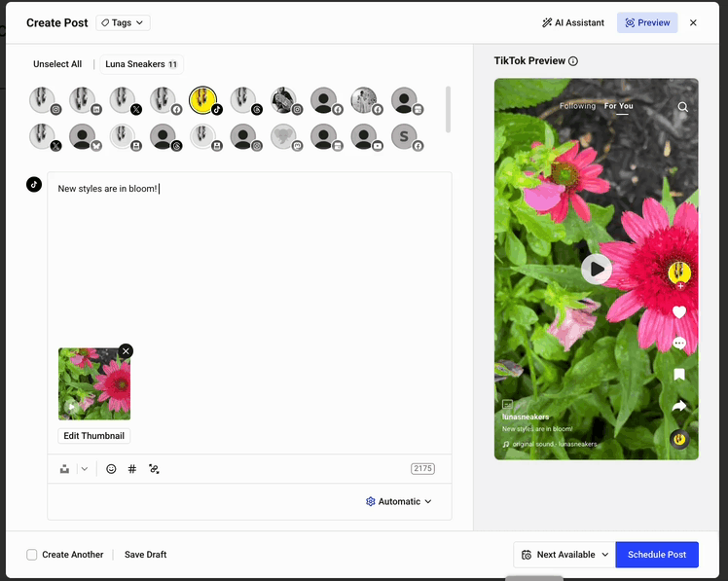Click the TikTok icon beside the caption box

34,184
